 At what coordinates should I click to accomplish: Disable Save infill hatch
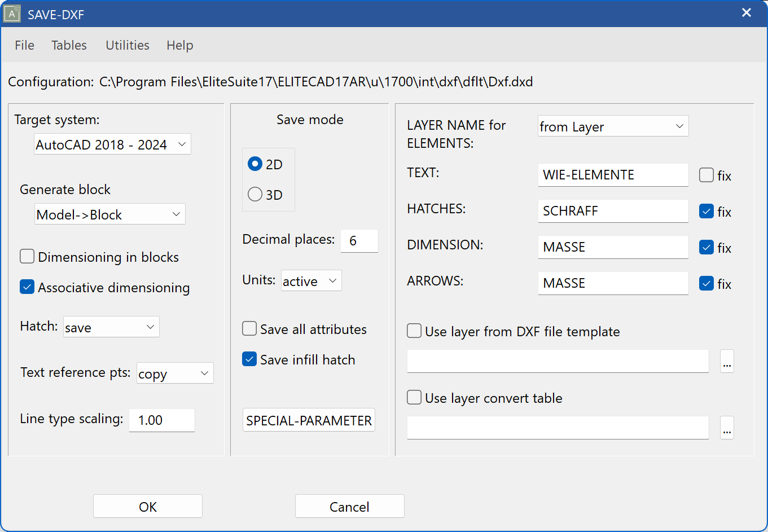(x=249, y=359)
